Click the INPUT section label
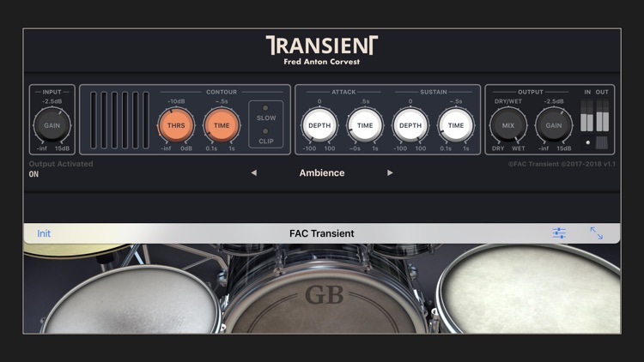 (x=52, y=92)
